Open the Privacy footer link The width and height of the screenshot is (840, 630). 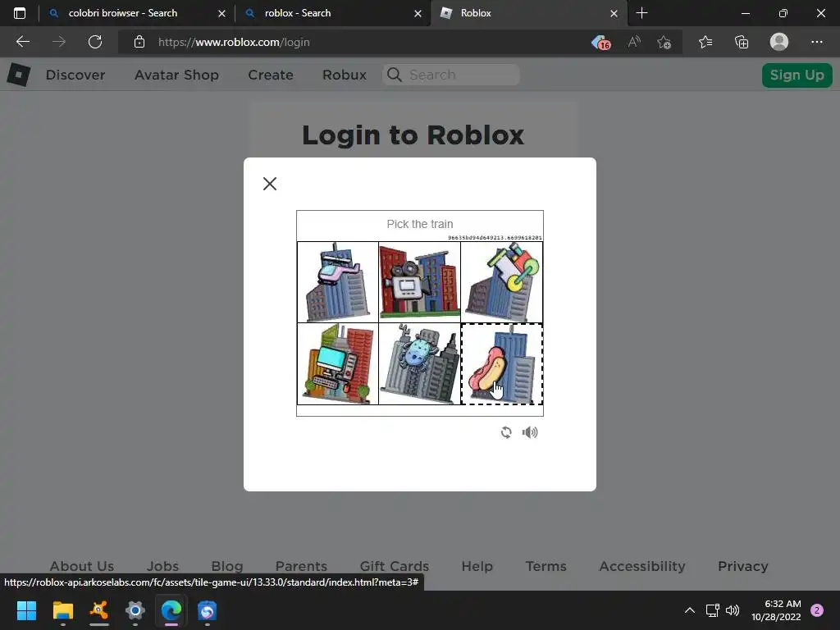(x=743, y=566)
